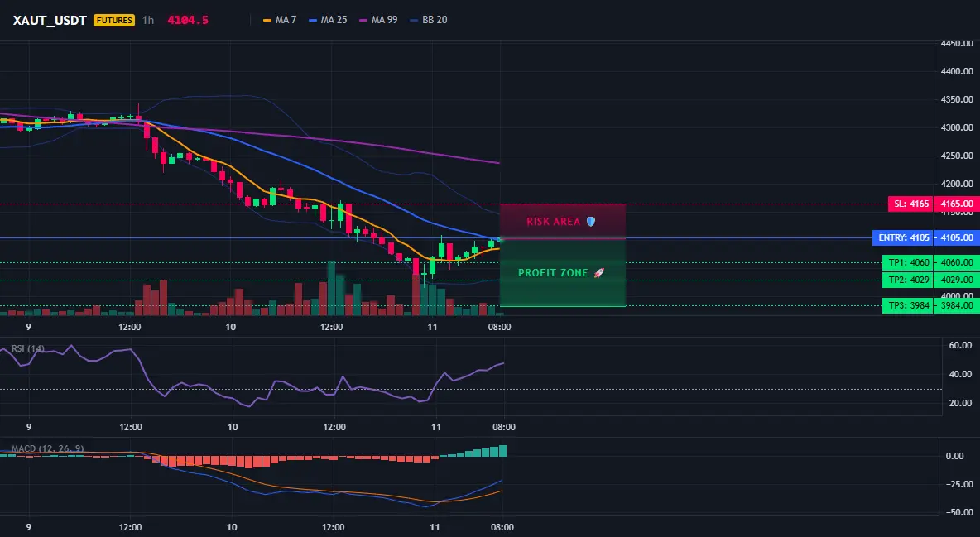
Task: Select the TP3: 3984 target label
Action: point(909,305)
